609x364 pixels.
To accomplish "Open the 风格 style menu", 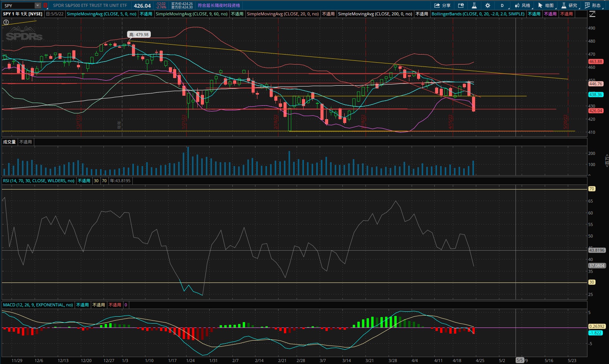I will coord(522,5).
